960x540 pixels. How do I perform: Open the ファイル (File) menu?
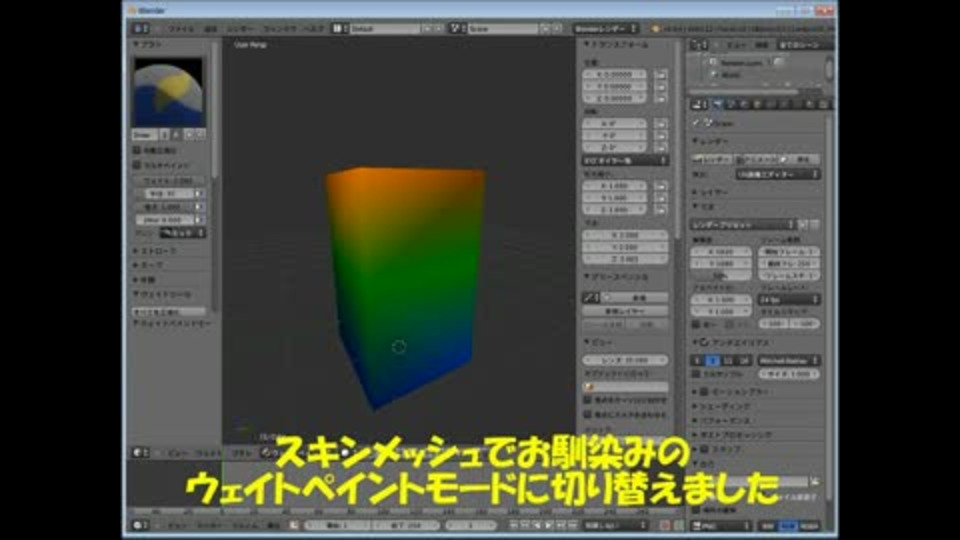181,29
